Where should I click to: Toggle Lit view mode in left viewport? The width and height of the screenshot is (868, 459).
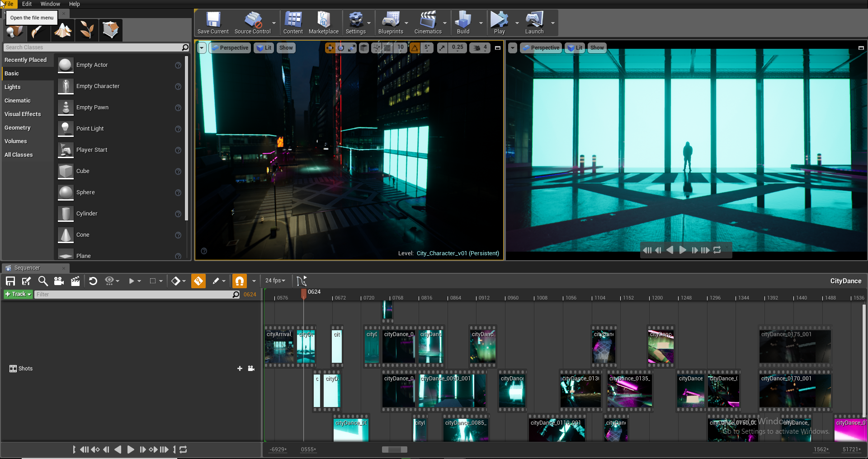pyautogui.click(x=264, y=48)
